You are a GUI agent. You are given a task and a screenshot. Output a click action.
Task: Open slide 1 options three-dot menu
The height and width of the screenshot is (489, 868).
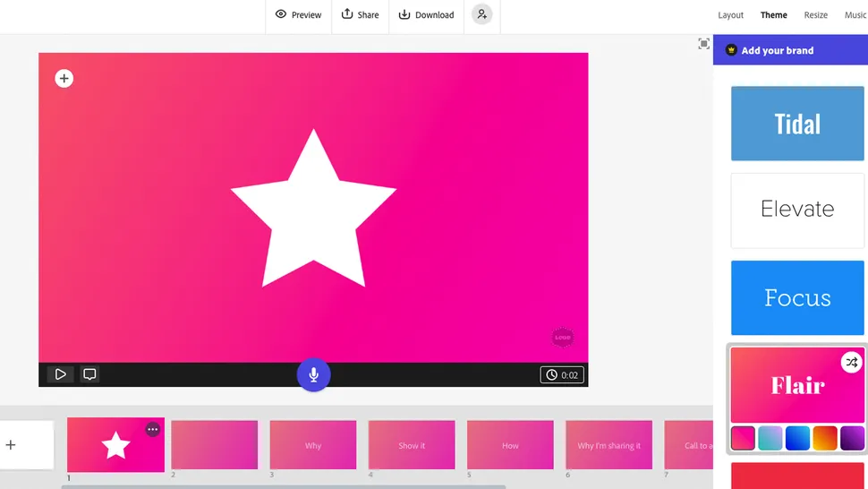153,430
